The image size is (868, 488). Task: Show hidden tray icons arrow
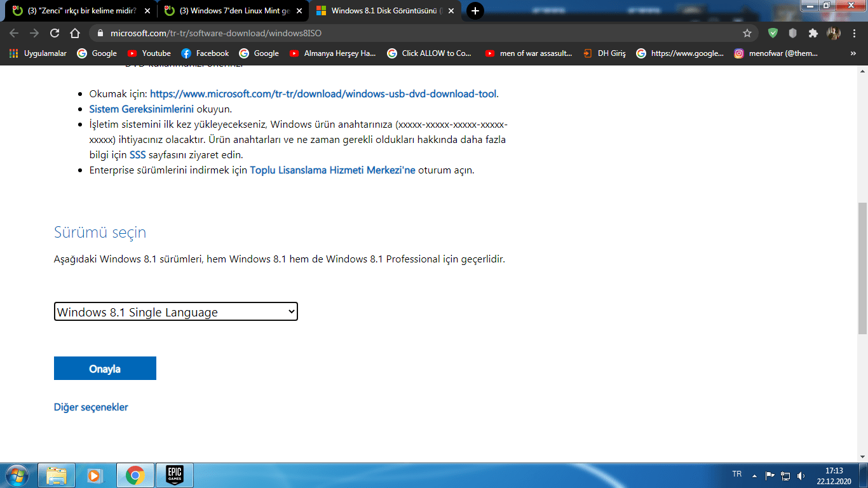[755, 475]
